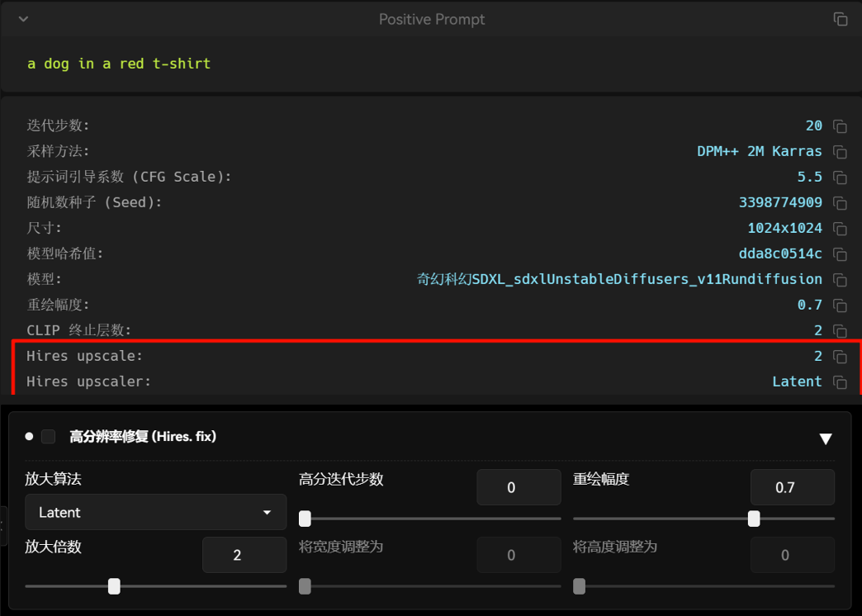The width and height of the screenshot is (862, 616).
Task: Copy the 模型哈希值 dda8c0514c
Action: pos(840,254)
